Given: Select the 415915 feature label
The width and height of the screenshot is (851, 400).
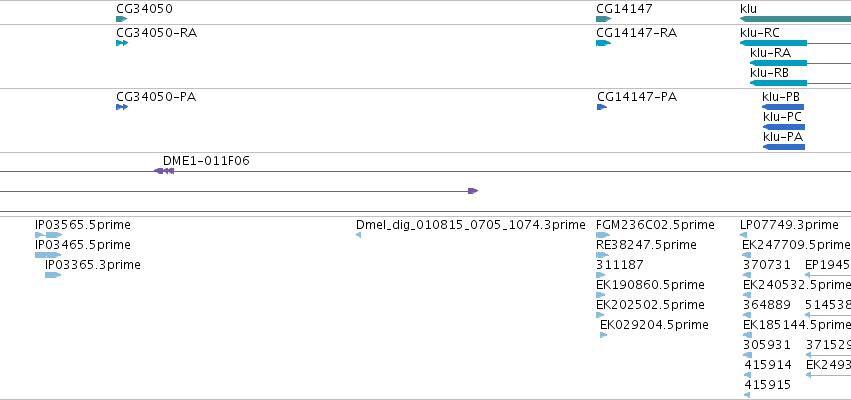Looking at the screenshot, I should click(768, 385).
